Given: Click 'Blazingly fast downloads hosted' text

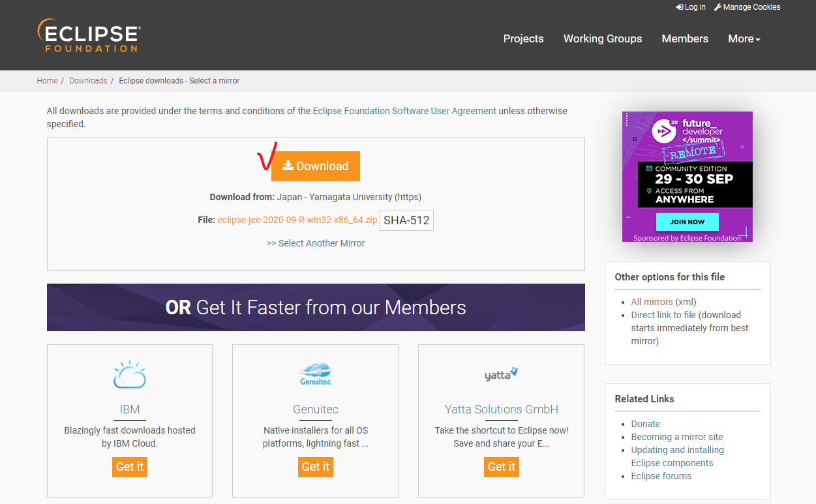Looking at the screenshot, I should coord(130,430).
